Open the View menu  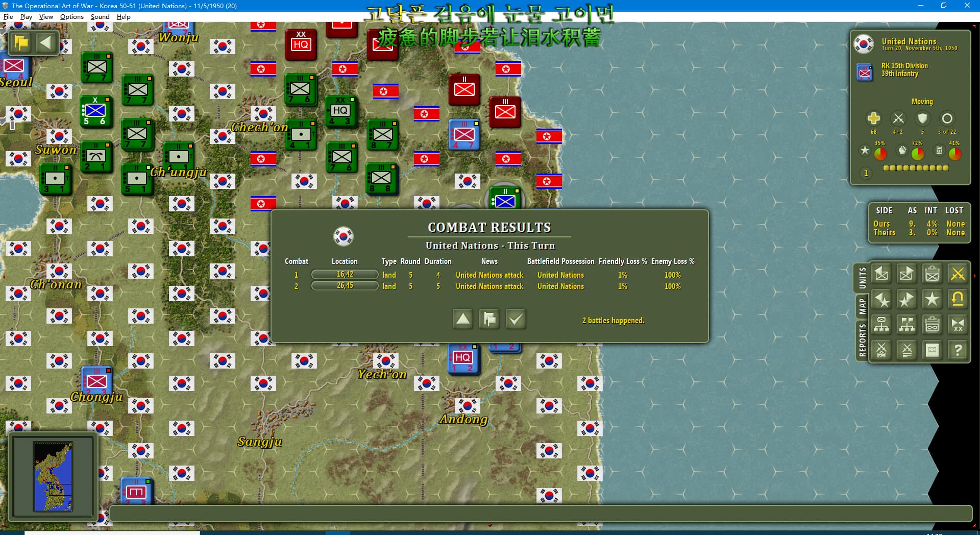pos(46,16)
